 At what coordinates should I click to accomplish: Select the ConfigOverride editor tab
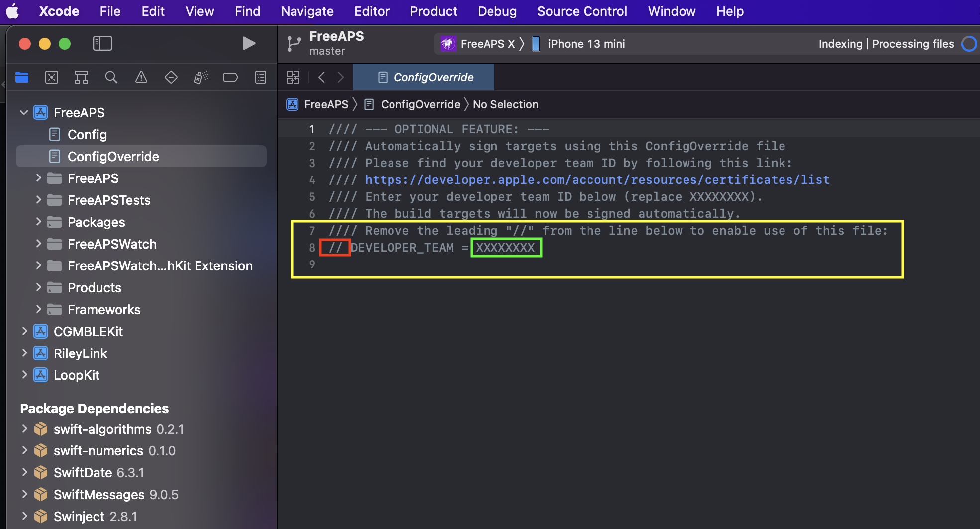pos(424,77)
